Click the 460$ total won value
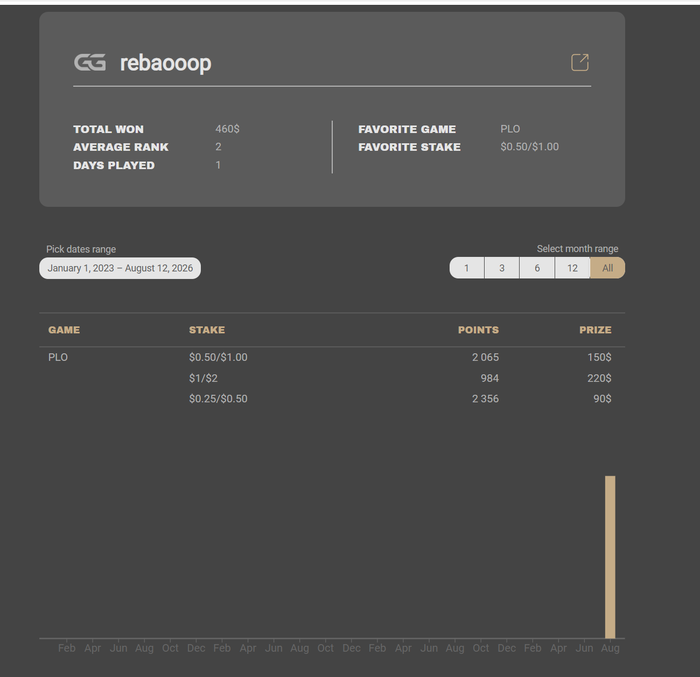Image resolution: width=700 pixels, height=677 pixels. tap(227, 129)
